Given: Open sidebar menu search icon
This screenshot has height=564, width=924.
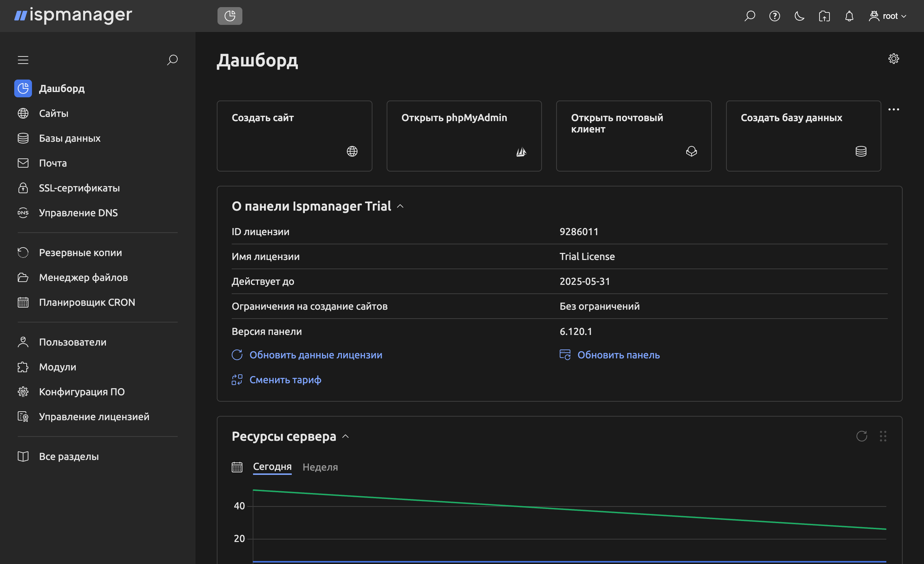Looking at the screenshot, I should [x=172, y=60].
